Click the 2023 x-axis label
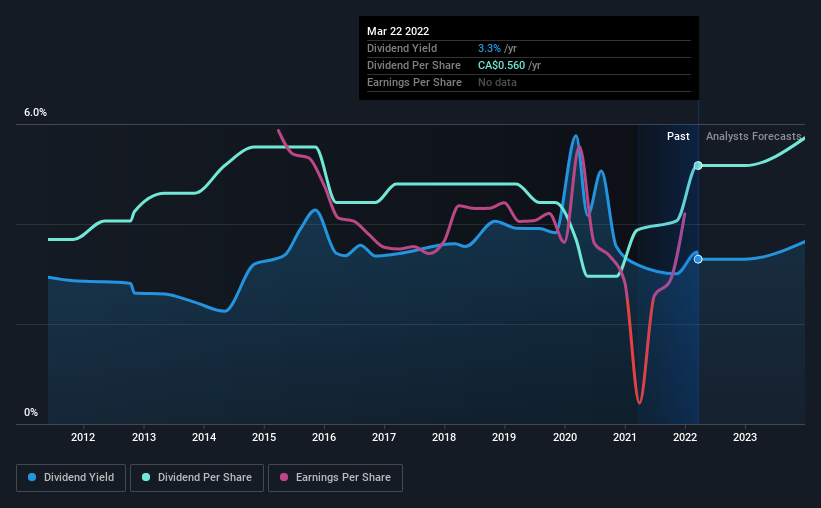821x508 pixels. (x=745, y=437)
